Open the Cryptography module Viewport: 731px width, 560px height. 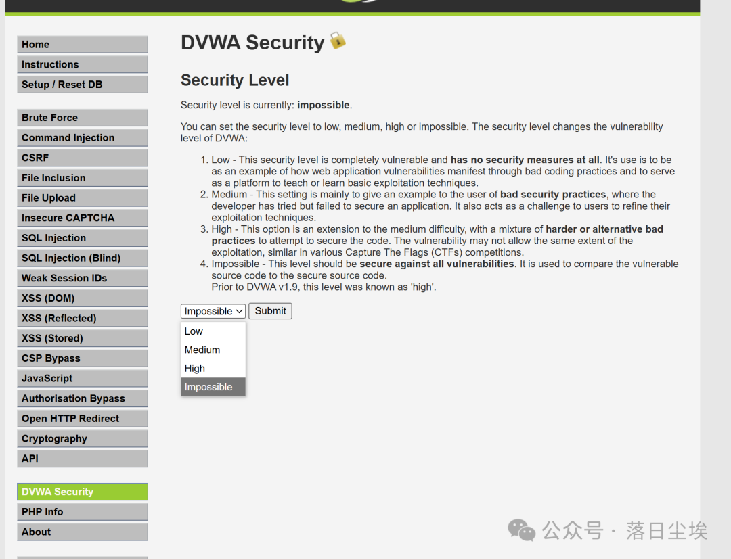(x=83, y=438)
